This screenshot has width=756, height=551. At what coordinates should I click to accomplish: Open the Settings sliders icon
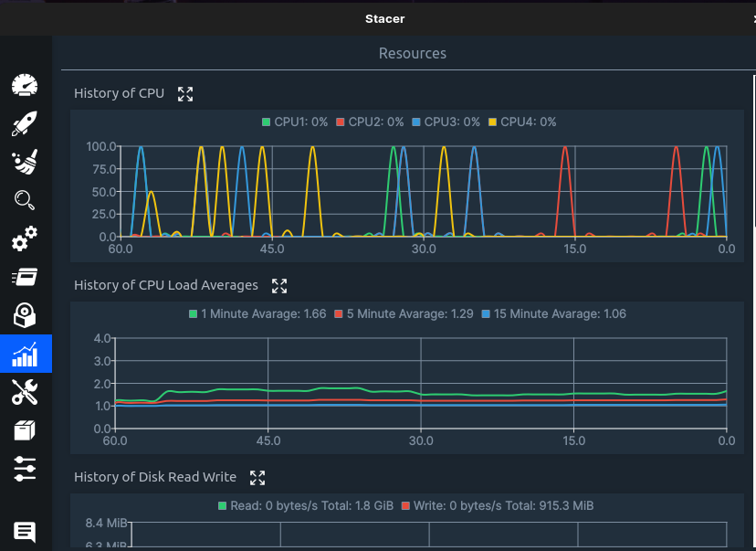[x=25, y=469]
